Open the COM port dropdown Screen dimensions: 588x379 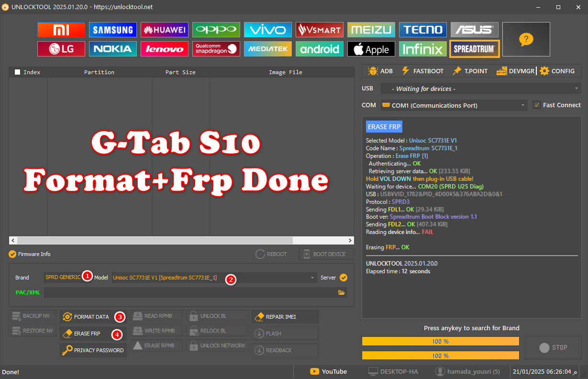tap(454, 105)
